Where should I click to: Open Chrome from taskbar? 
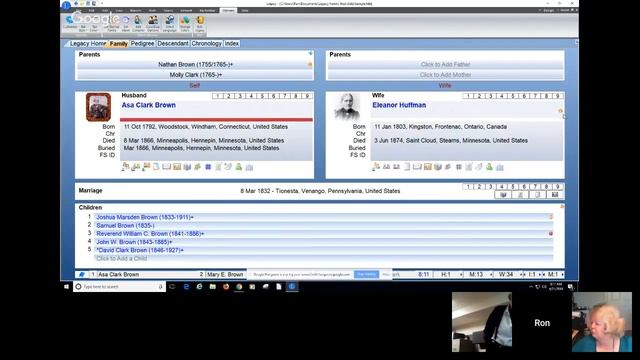click(239, 287)
